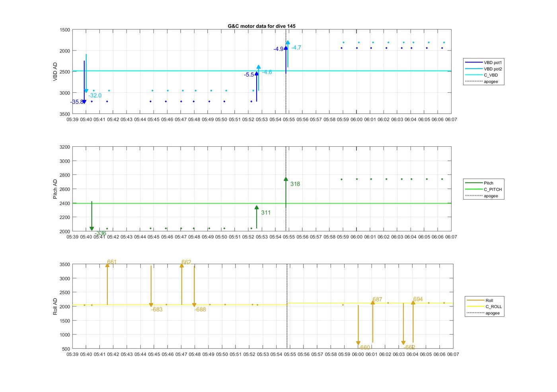Click the 318 pitch annotation value
This screenshot has width=557, height=392.
tap(295, 184)
